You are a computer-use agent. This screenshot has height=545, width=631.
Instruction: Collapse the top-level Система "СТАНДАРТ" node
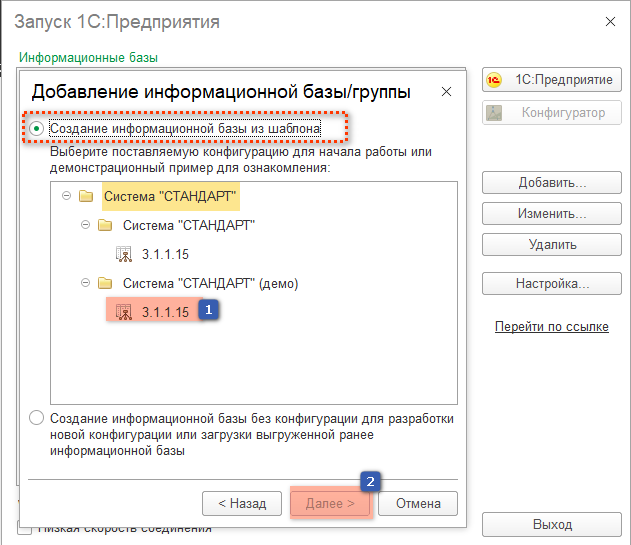[66, 196]
